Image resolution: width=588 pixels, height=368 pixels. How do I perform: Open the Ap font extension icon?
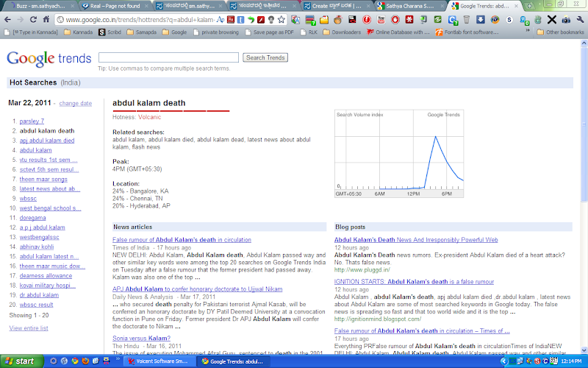click(220, 20)
